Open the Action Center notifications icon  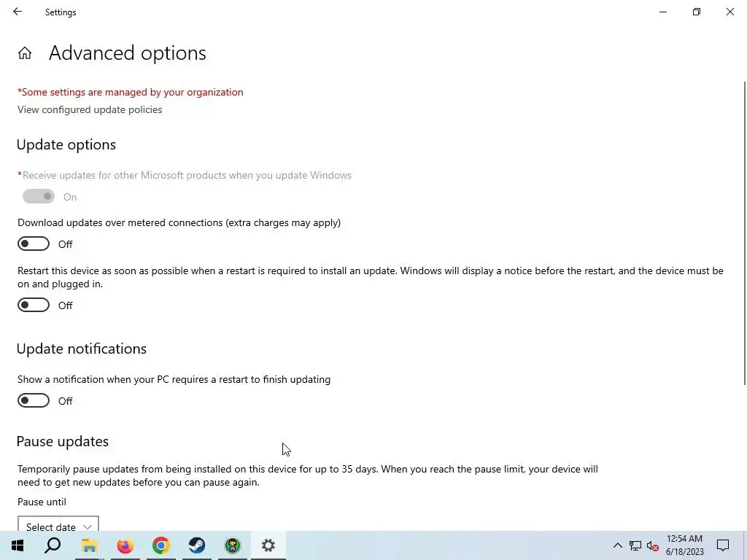coord(723,545)
